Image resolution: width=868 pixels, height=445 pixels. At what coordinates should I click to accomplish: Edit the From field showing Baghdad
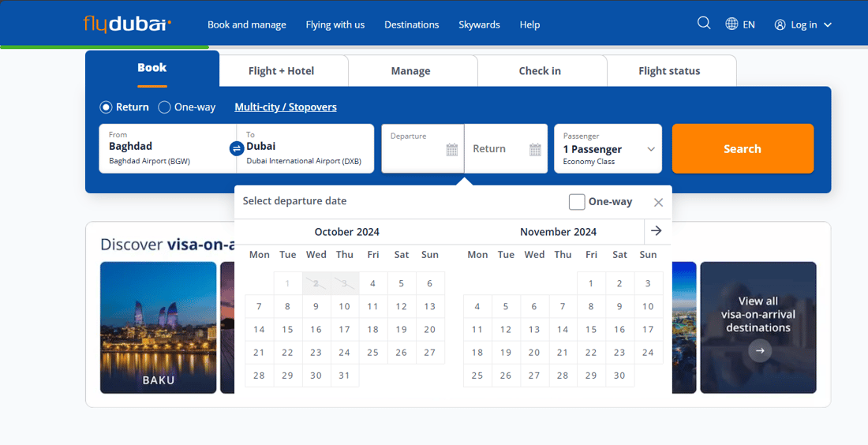pyautogui.click(x=167, y=148)
